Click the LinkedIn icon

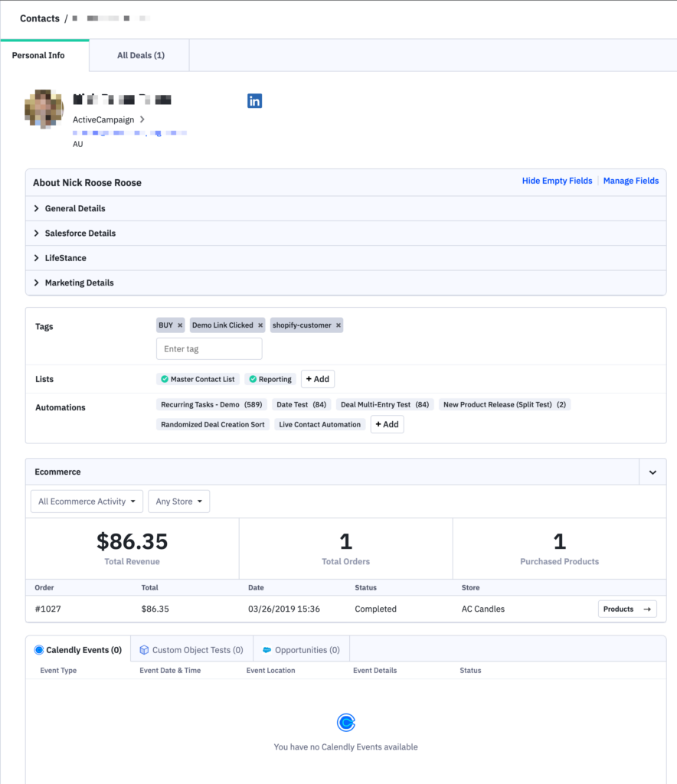pyautogui.click(x=254, y=100)
